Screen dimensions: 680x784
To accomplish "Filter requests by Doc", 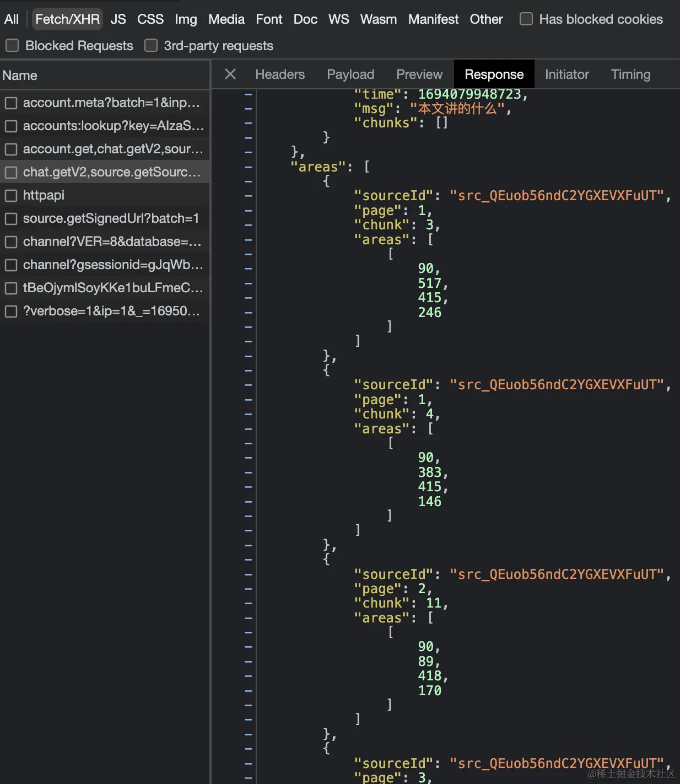I will click(305, 19).
